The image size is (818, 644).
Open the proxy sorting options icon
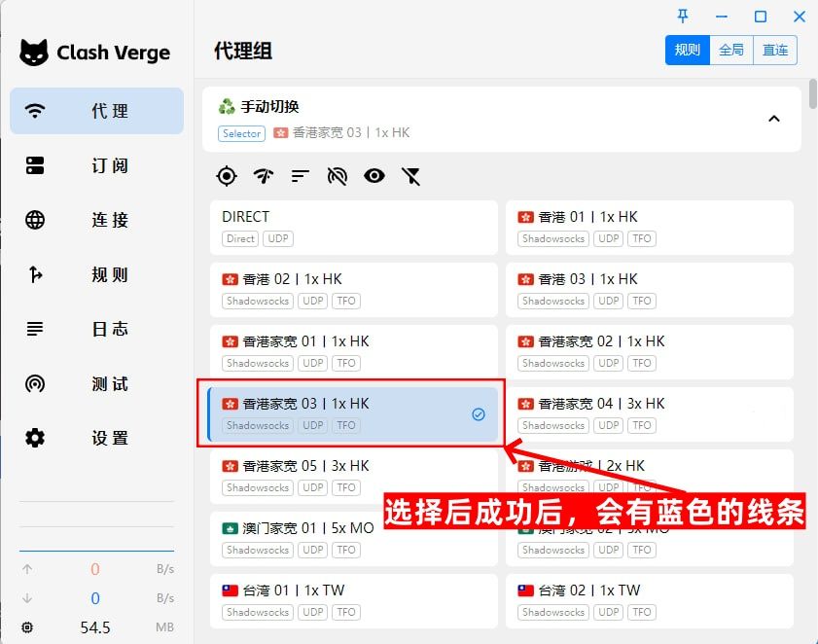click(300, 176)
